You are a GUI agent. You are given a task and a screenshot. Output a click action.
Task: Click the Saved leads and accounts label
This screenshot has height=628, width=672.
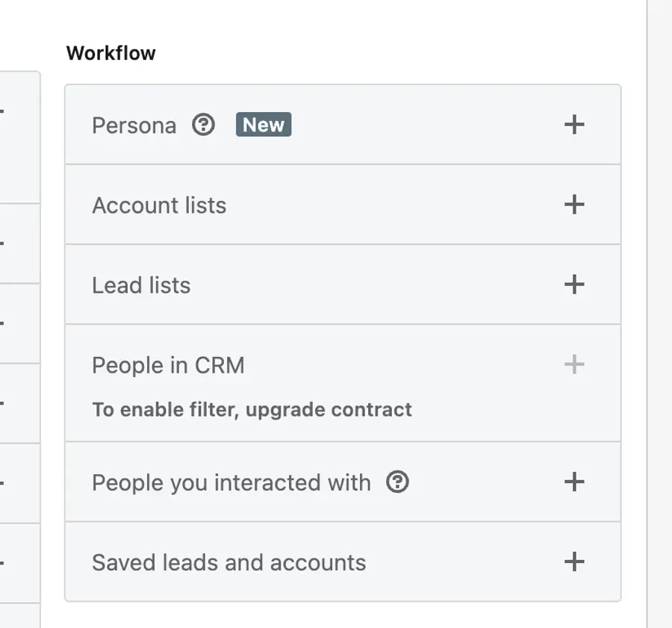pyautogui.click(x=228, y=562)
